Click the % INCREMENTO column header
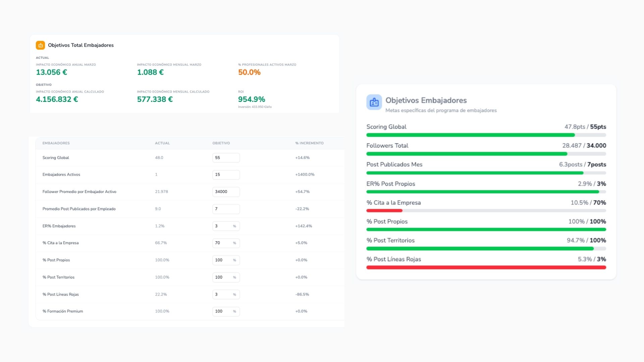Screen dimensions: 644x362 tap(309, 143)
